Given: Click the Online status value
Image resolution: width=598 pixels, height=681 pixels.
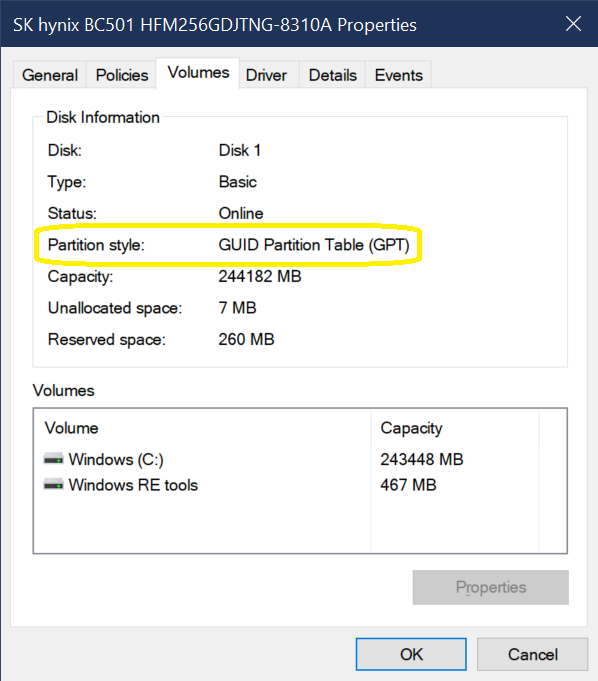Looking at the screenshot, I should click(241, 213).
